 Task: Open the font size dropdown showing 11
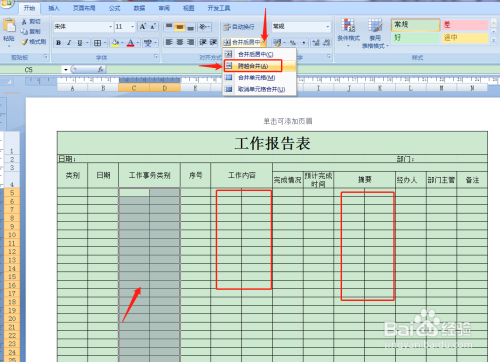click(132, 27)
